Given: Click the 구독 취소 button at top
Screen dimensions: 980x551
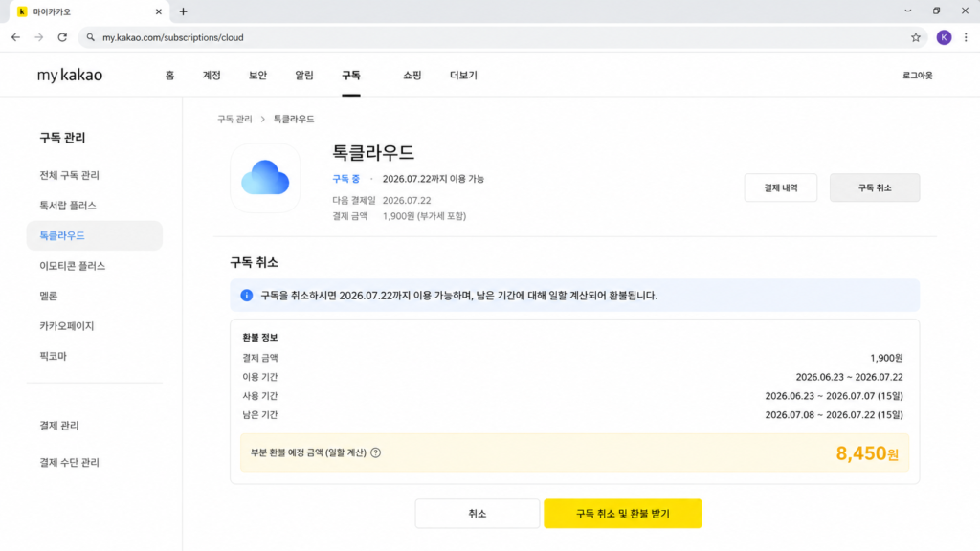Looking at the screenshot, I should coord(875,187).
